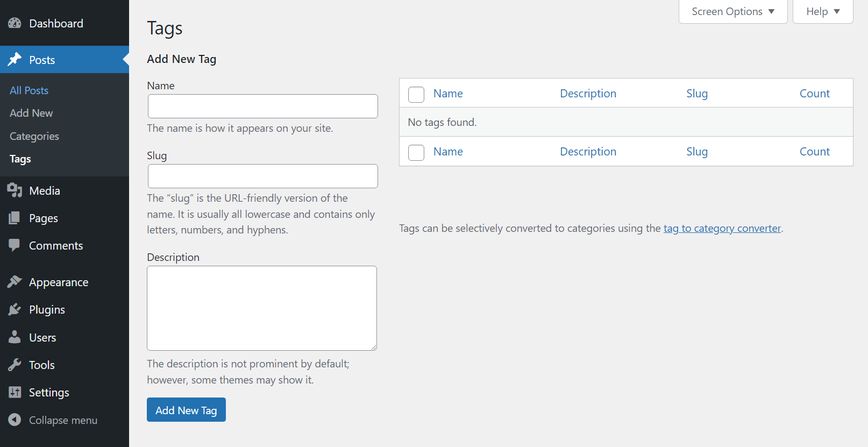The height and width of the screenshot is (447, 868).
Task: Sort by Description in table header
Action: (x=588, y=94)
